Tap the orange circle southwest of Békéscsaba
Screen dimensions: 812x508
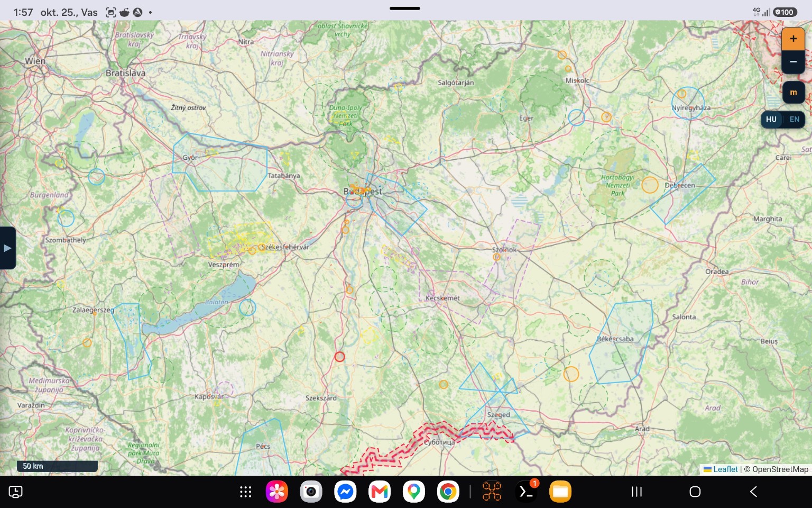click(x=571, y=374)
